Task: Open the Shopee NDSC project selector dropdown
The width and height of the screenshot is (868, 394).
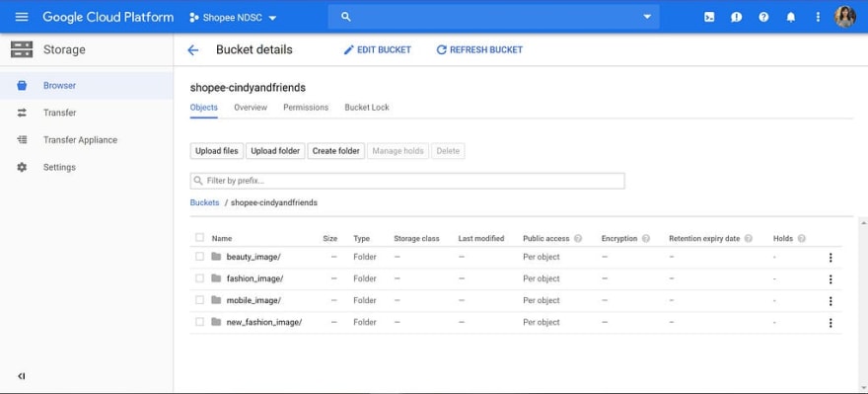Action: 233,18
